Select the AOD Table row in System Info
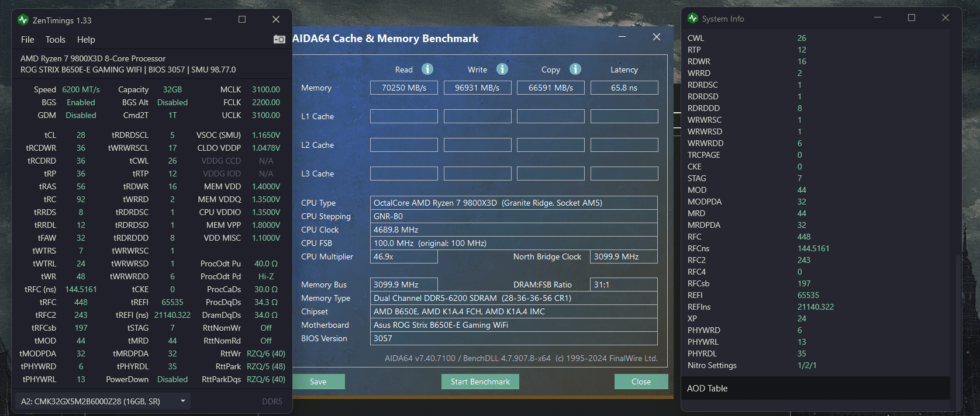This screenshot has height=416, width=980. (x=816, y=388)
